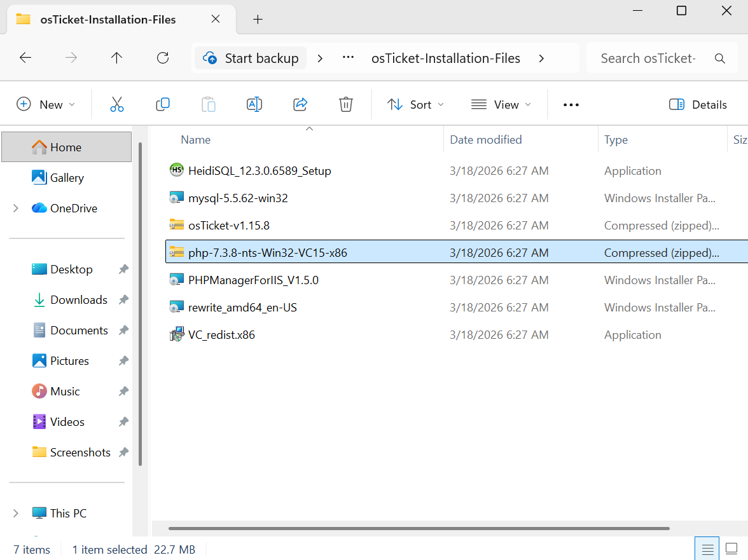Select VC_redist.x86 file name
The width and height of the screenshot is (748, 560).
(x=221, y=334)
